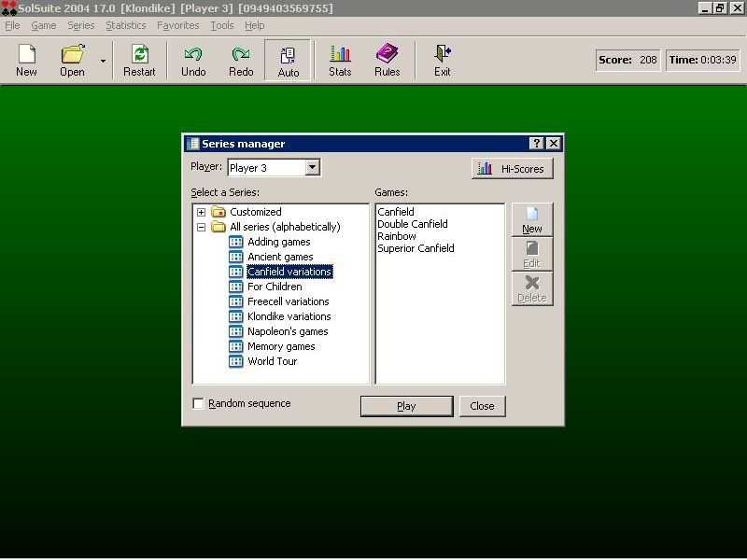Select the Napoleon's games series
Screen dimensions: 747x560
[288, 331]
